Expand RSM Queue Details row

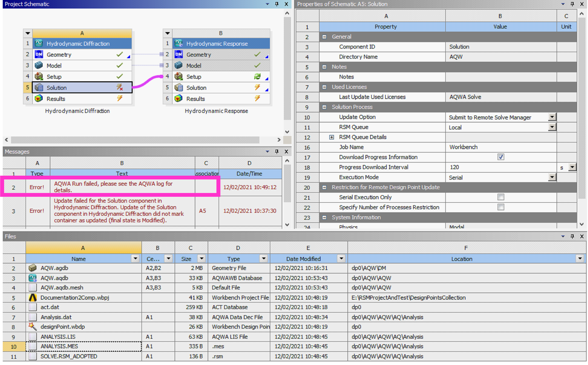pos(332,137)
